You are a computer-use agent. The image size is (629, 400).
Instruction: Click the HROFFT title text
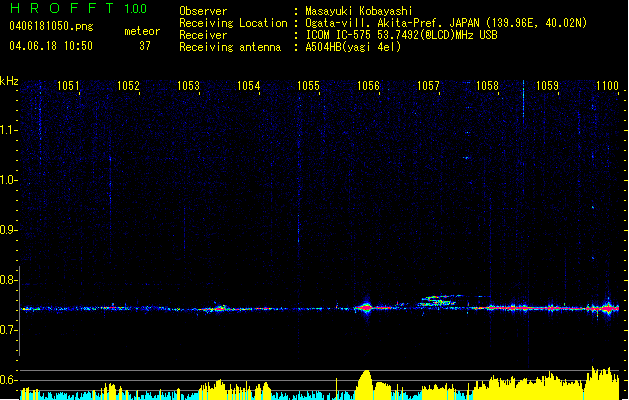tap(62, 8)
